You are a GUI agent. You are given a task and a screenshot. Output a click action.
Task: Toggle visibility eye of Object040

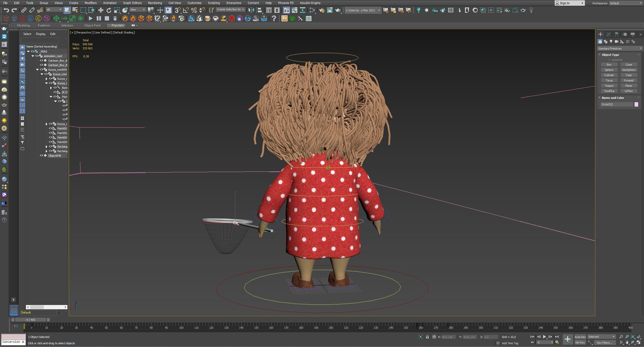tap(41, 156)
